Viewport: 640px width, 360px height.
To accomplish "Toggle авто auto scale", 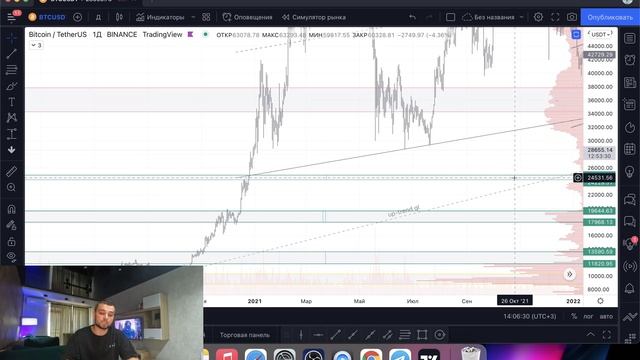I will click(x=606, y=316).
